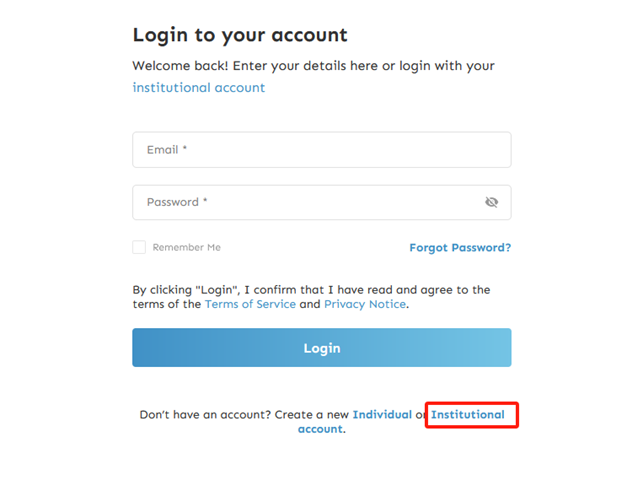Click the word account. on the last line
This screenshot has width=643, height=480.
(322, 429)
